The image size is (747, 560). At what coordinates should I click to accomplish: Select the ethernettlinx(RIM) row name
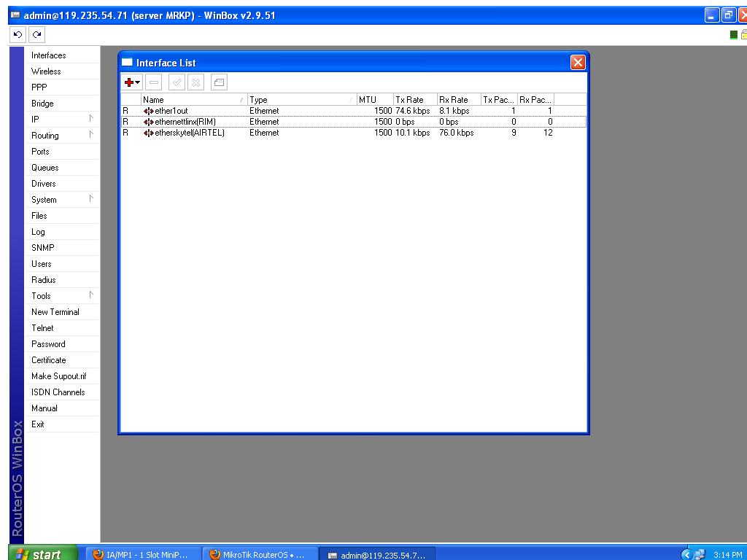tap(185, 122)
